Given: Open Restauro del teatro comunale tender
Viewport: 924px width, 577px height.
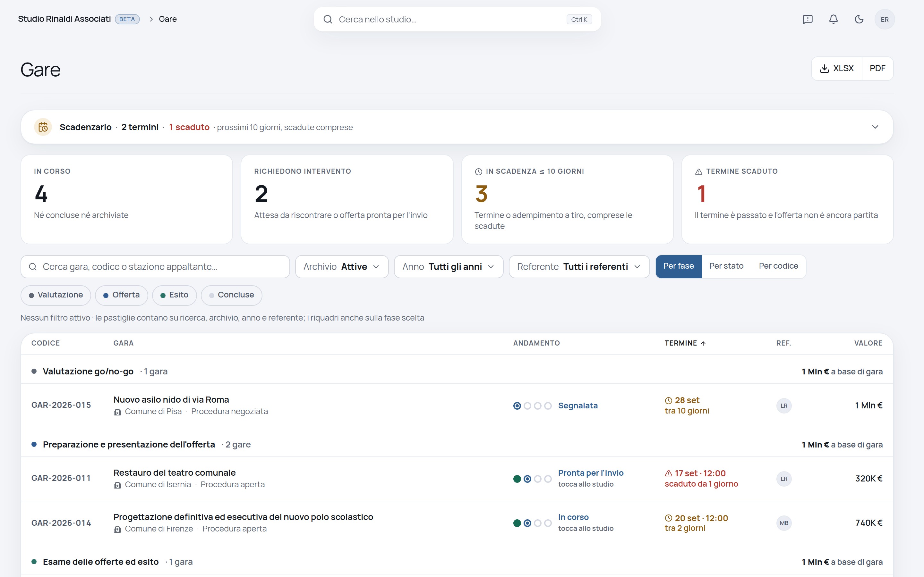Looking at the screenshot, I should point(175,473).
